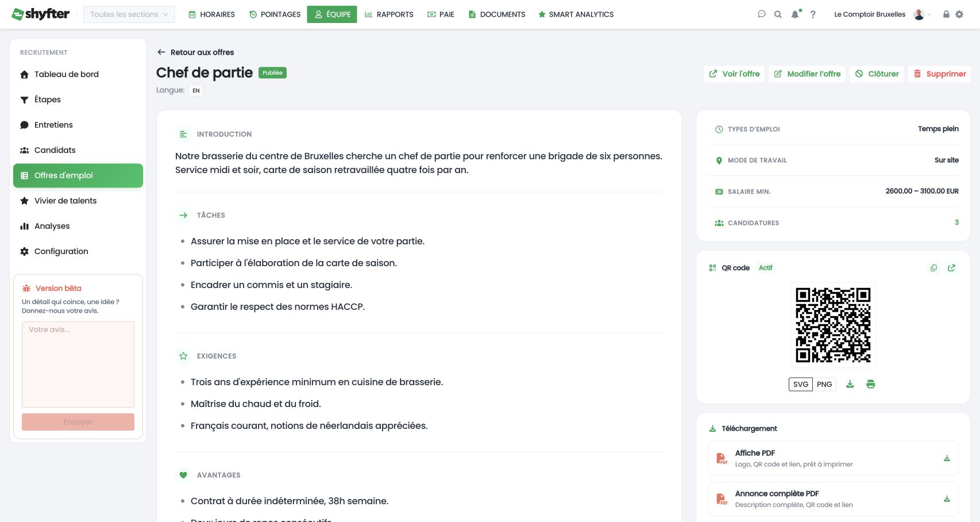Open settings gear in top bar

click(x=959, y=14)
